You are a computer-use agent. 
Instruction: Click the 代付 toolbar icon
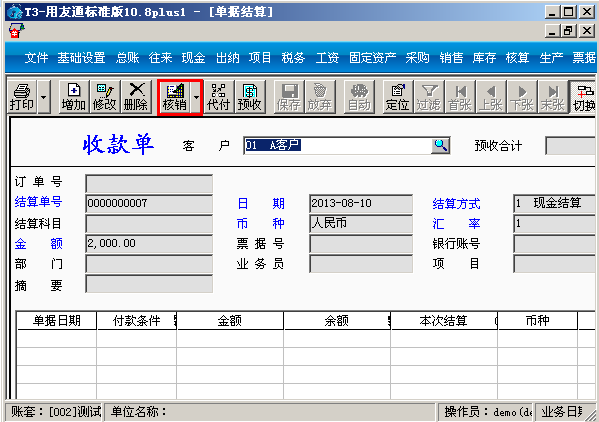coord(218,97)
